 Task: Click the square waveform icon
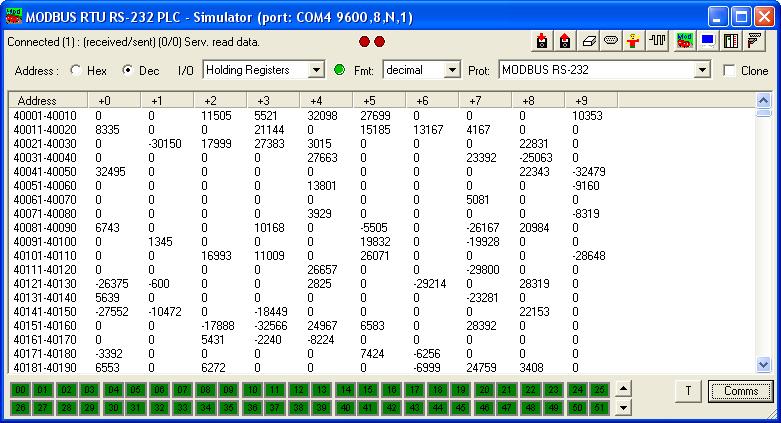click(x=657, y=41)
